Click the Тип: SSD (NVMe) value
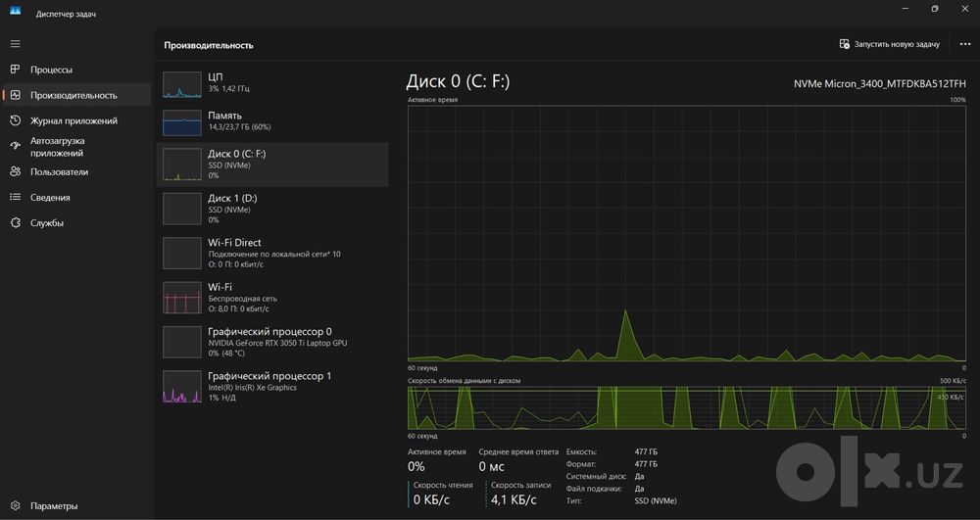980x520 pixels. (656, 500)
